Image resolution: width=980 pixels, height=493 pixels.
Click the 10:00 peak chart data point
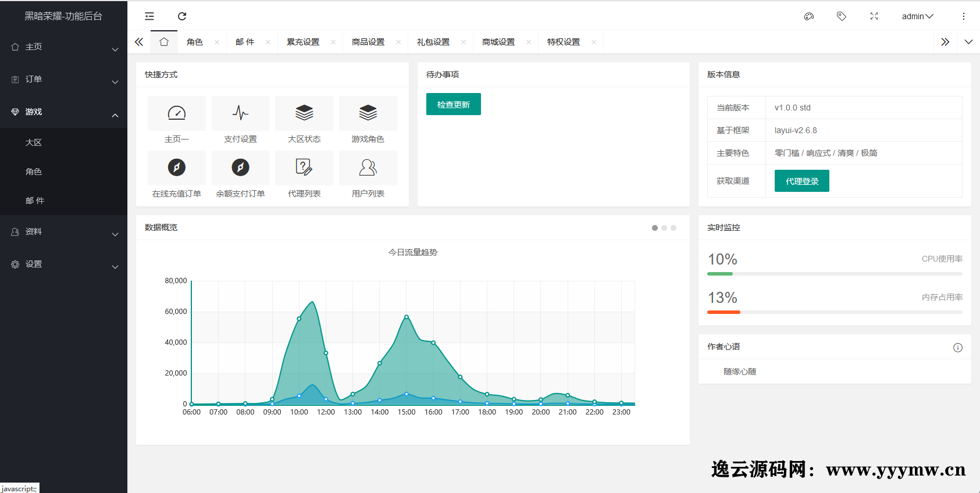pos(299,319)
